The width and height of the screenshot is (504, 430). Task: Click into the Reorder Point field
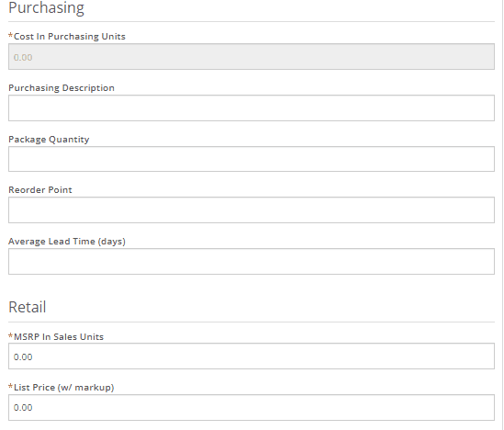coord(252,210)
